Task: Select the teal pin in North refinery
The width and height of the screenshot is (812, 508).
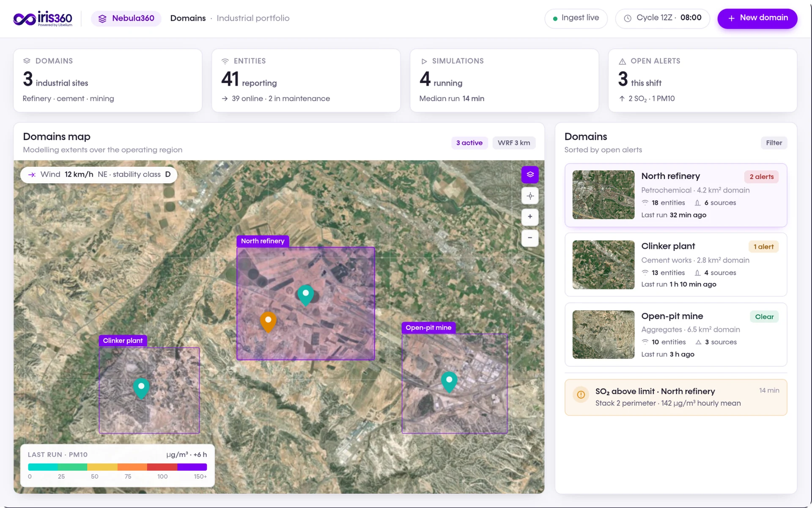Action: click(x=305, y=295)
